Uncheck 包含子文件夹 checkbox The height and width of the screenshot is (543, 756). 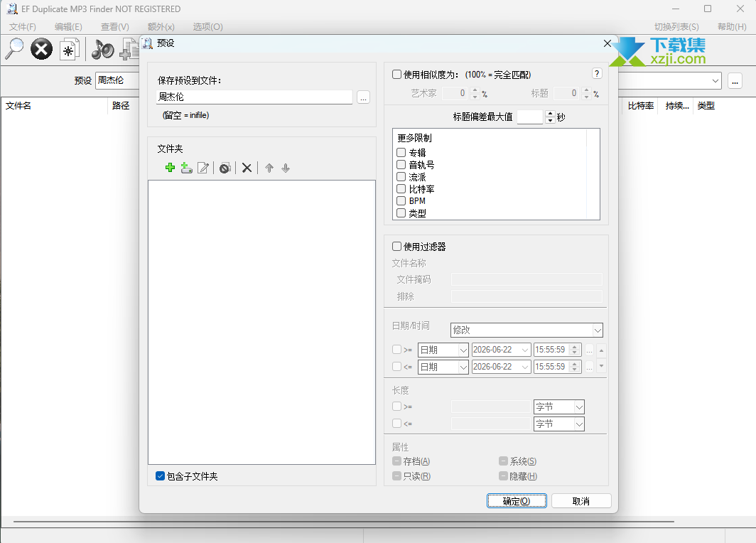click(x=160, y=476)
